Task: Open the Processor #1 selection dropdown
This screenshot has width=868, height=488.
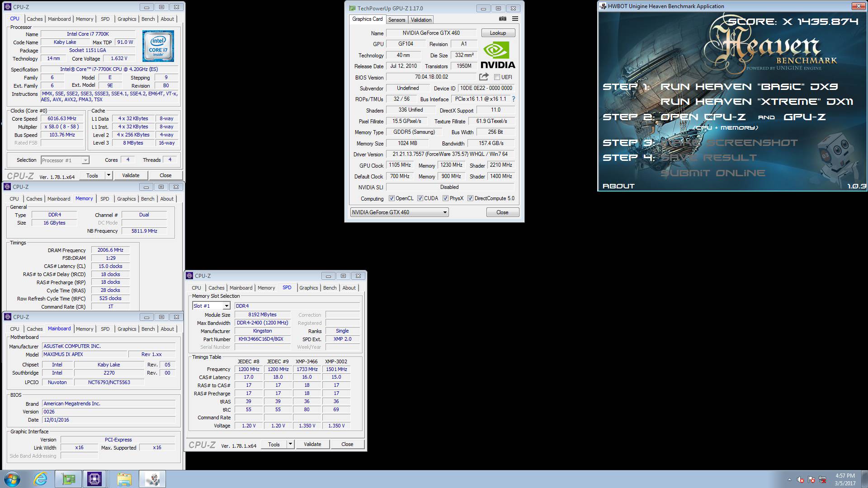Action: click(x=65, y=160)
